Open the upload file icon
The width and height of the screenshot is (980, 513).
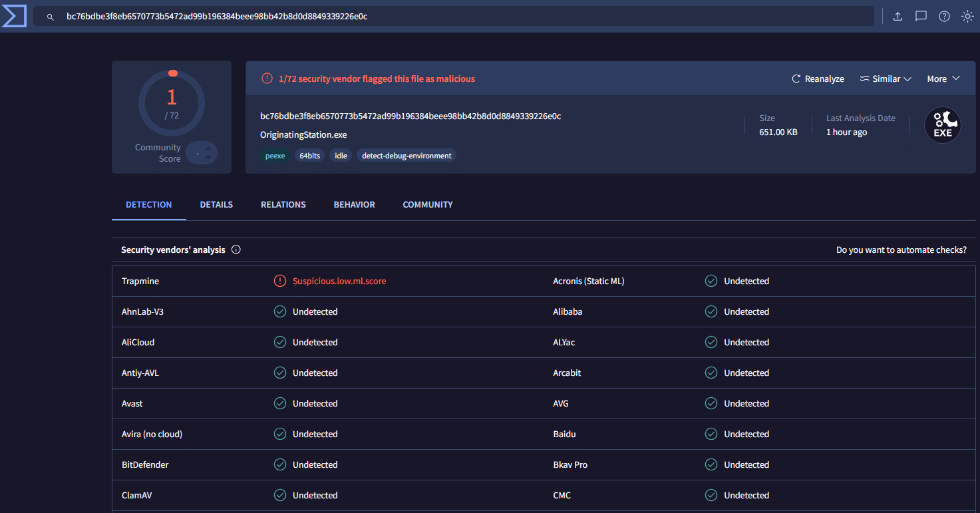[x=898, y=17]
